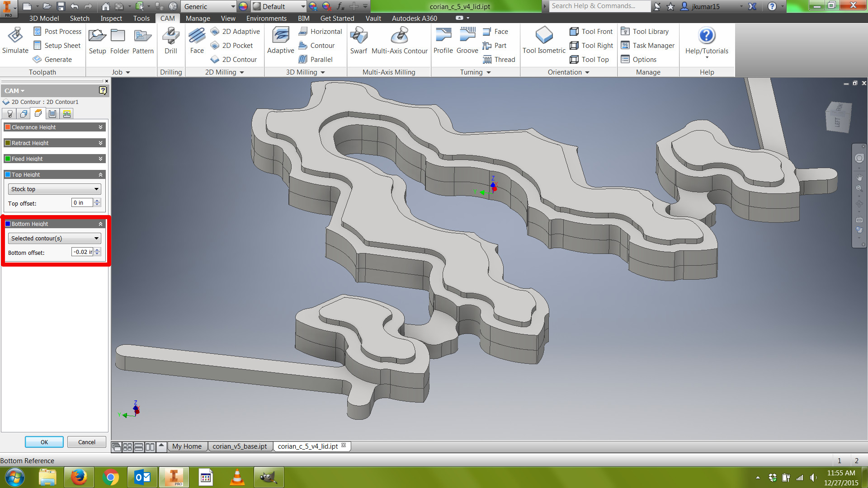Viewport: 868px width, 488px height.
Task: Set orientation to Tool Front
Action: (591, 32)
